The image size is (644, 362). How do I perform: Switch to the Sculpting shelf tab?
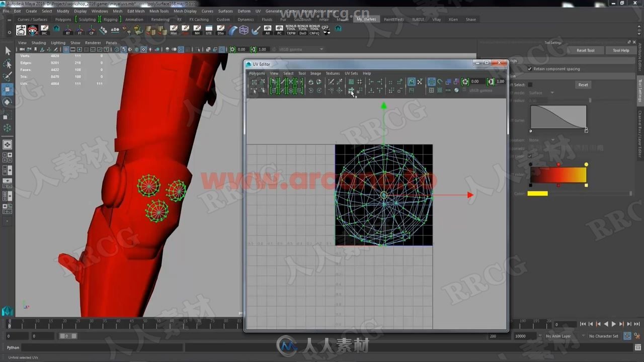87,20
